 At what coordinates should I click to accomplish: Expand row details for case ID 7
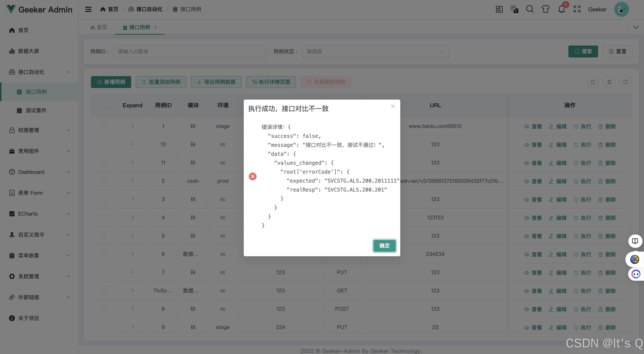(132, 272)
